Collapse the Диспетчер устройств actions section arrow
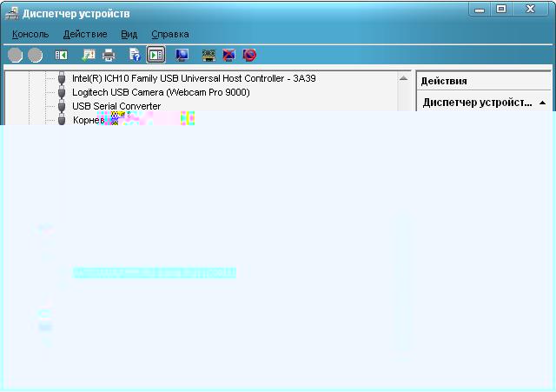This screenshot has height=392, width=556. [x=542, y=103]
